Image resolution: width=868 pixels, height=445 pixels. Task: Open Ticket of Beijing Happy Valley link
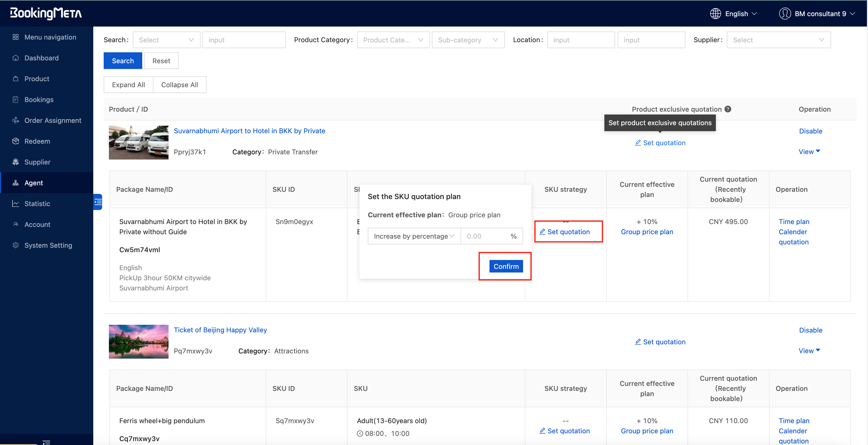pyautogui.click(x=220, y=330)
